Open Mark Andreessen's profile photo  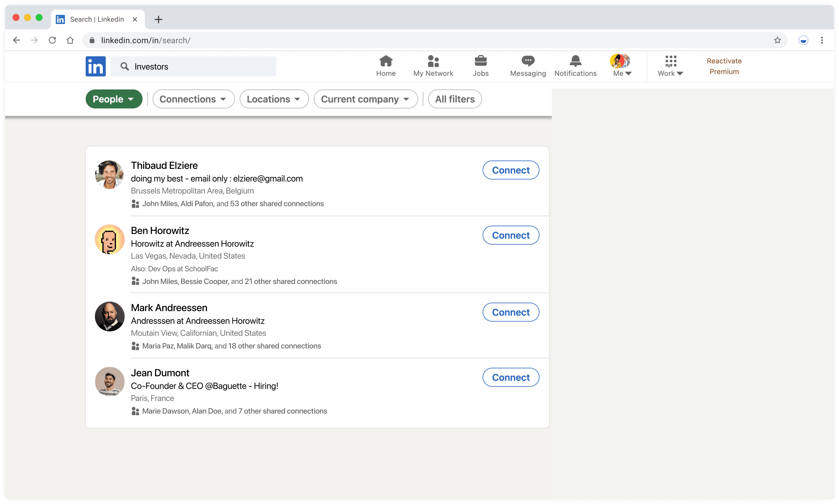tap(109, 317)
